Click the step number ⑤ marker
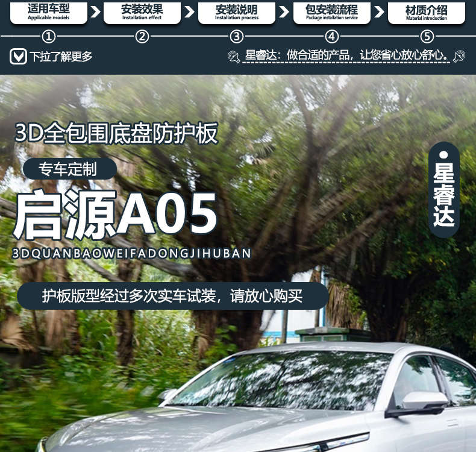Image resolution: width=476 pixels, height=452 pixels. pos(427,37)
